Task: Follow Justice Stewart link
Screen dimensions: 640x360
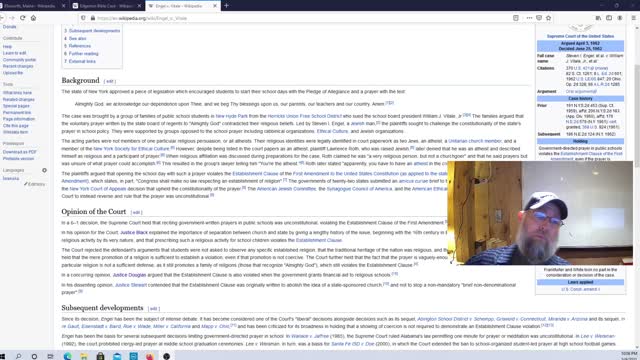Action: tap(131, 285)
